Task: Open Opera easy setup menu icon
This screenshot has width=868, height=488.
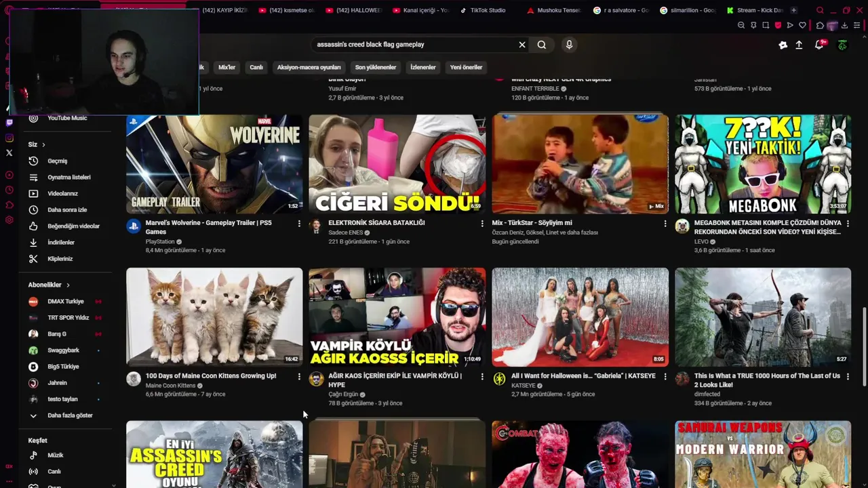Action: 856,26
